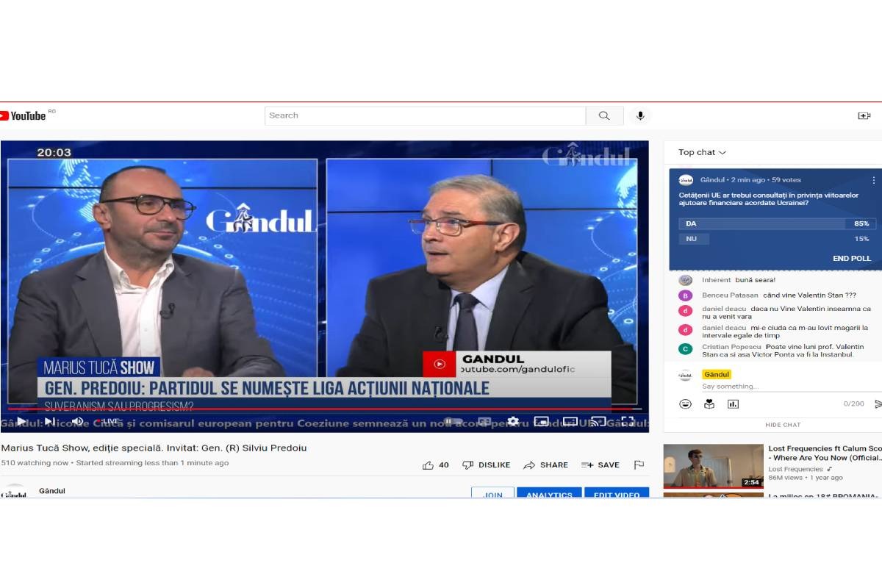Open player settings gear

[513, 421]
